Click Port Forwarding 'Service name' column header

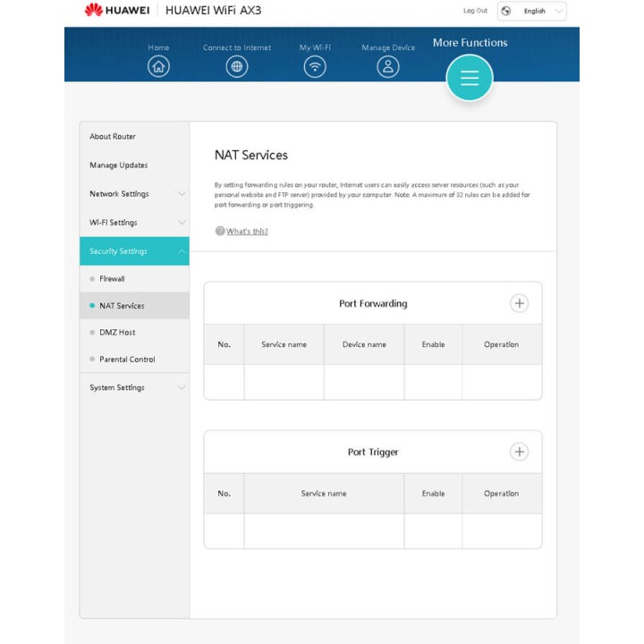[x=284, y=344]
